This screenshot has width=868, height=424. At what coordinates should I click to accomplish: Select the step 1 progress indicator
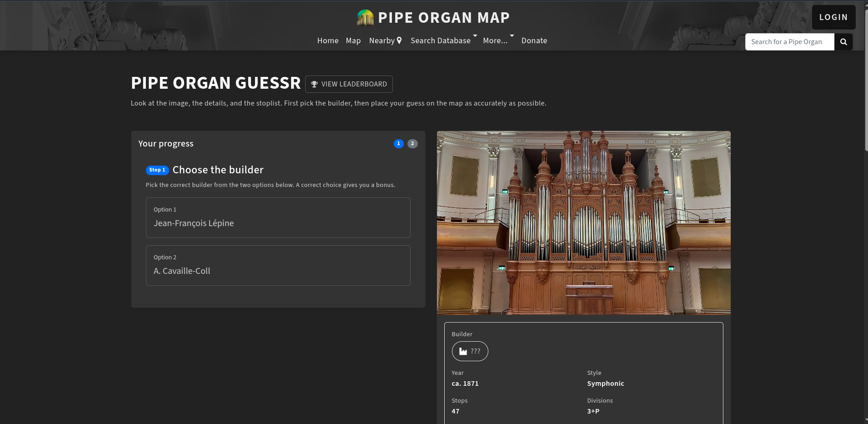[399, 144]
